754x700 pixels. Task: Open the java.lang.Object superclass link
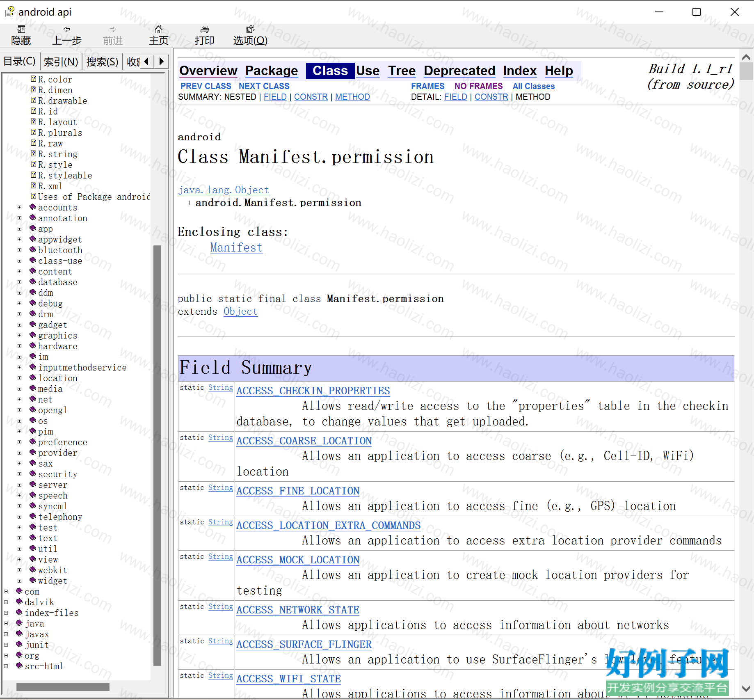(x=224, y=190)
